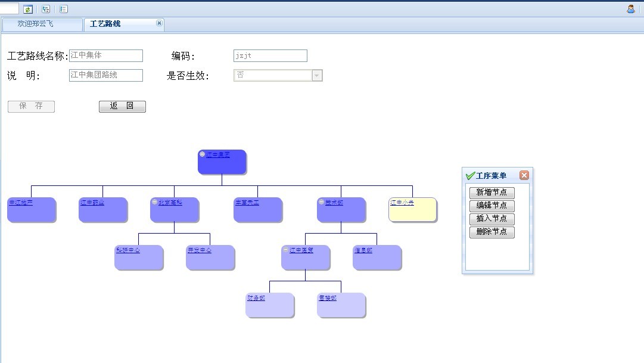Click the 说明 field with 江中集团路线

point(106,75)
